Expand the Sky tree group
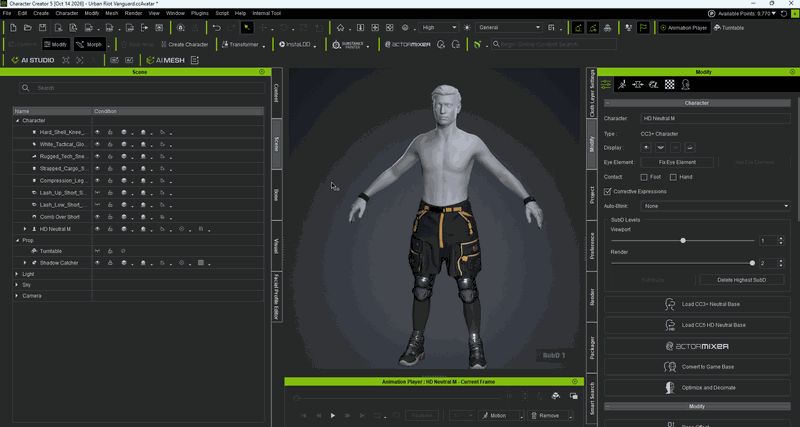Image resolution: width=800 pixels, height=427 pixels. pos(17,285)
